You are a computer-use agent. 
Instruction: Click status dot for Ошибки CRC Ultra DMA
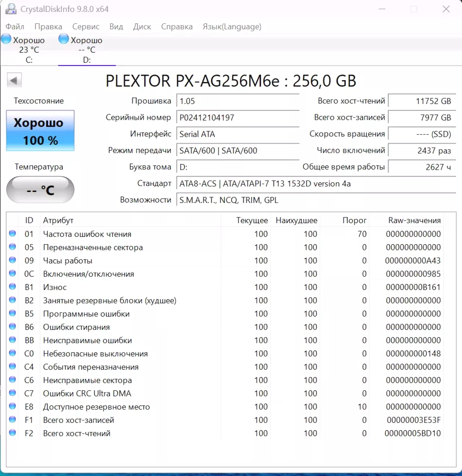(13, 393)
